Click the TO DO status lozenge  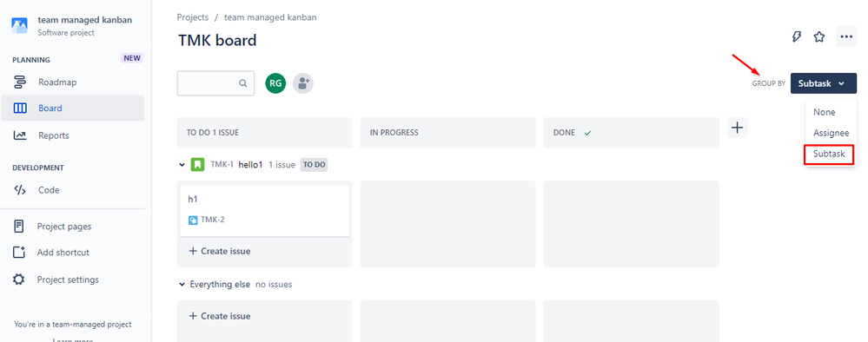tap(314, 164)
